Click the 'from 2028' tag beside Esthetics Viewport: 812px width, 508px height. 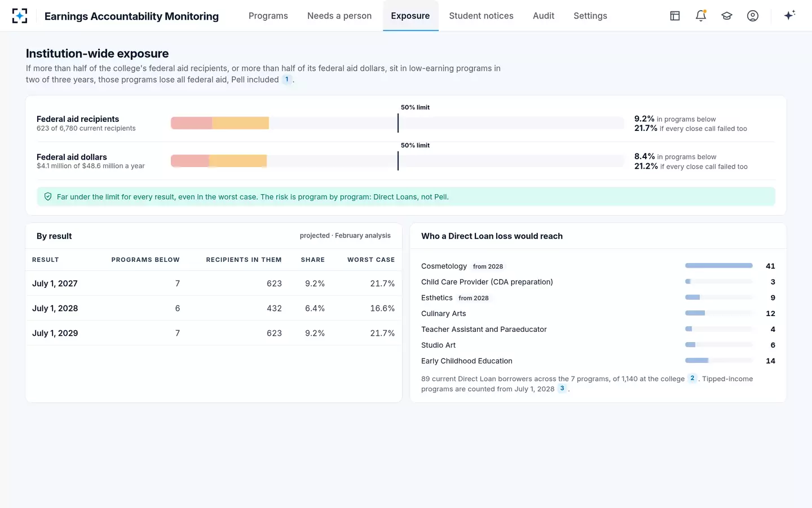(x=474, y=298)
